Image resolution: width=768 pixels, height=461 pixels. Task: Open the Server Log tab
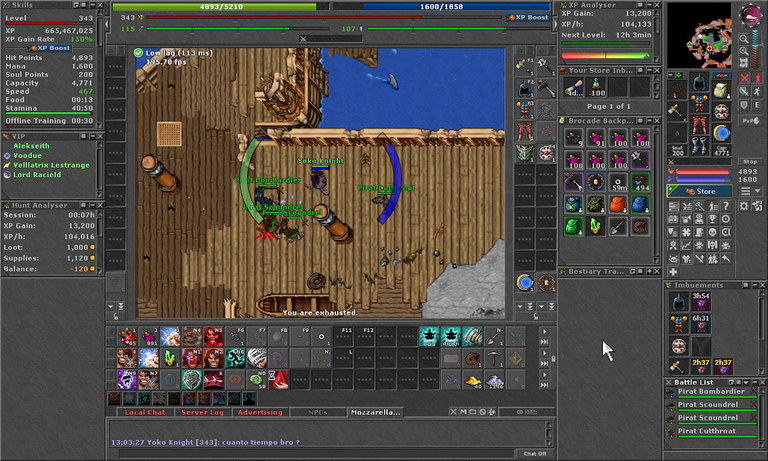click(202, 412)
